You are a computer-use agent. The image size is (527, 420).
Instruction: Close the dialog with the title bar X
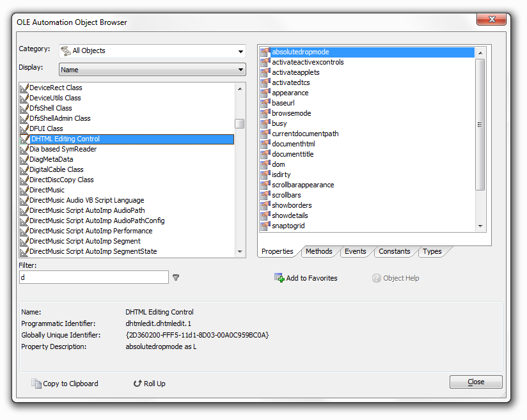click(491, 19)
